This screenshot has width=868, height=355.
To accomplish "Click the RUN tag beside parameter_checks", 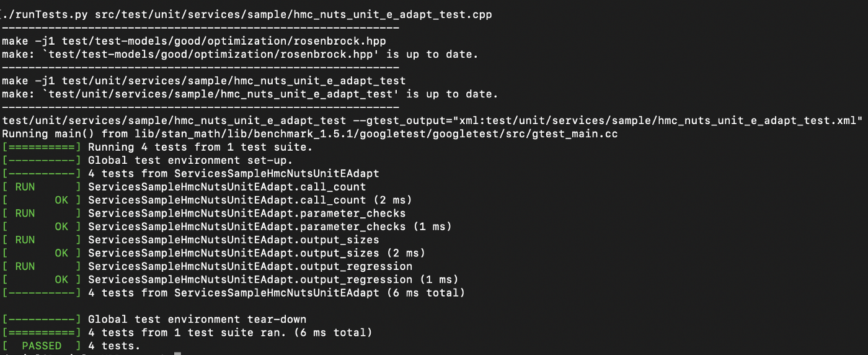I will click(x=25, y=213).
